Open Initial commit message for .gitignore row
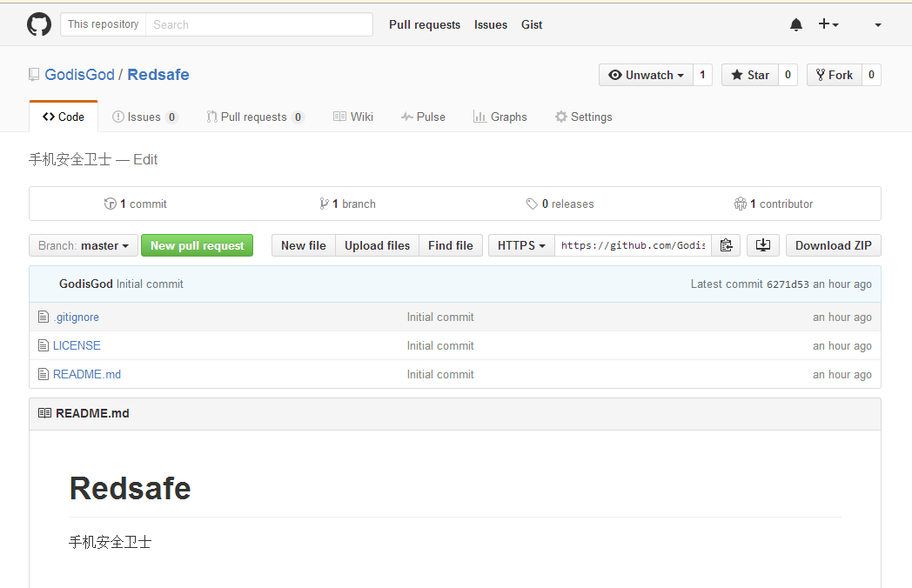912x588 pixels. (440, 317)
